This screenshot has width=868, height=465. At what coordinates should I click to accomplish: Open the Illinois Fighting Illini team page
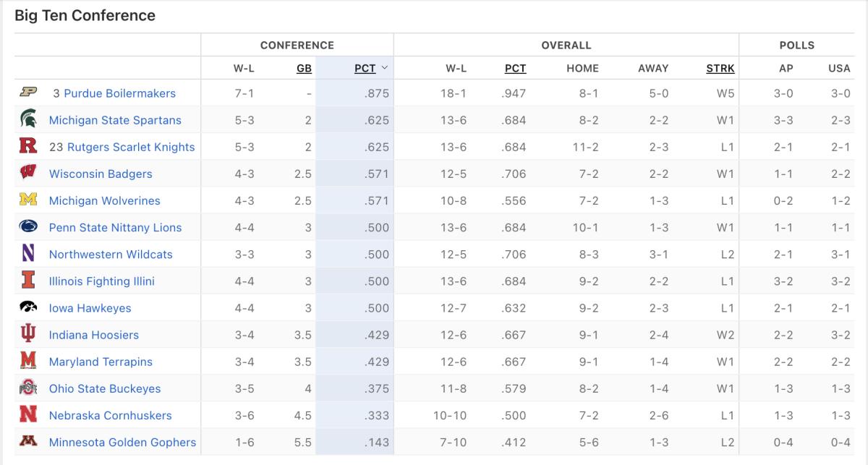tap(102, 281)
